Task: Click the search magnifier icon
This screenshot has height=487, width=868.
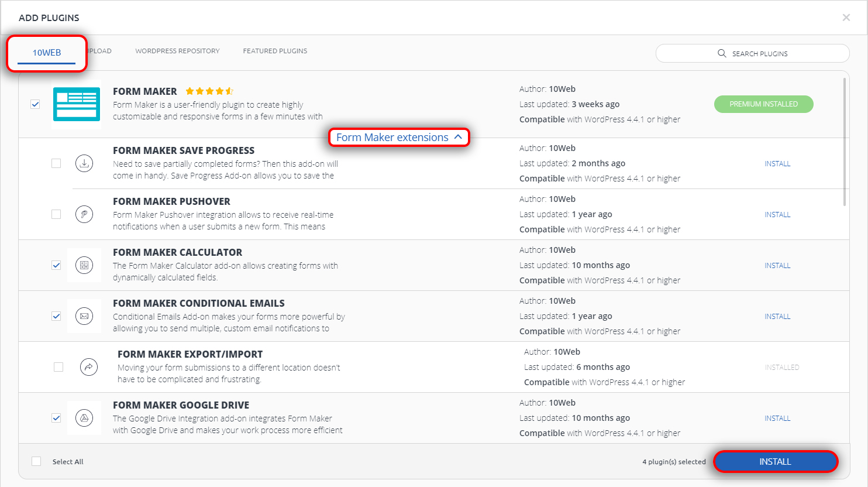Action: pos(722,53)
